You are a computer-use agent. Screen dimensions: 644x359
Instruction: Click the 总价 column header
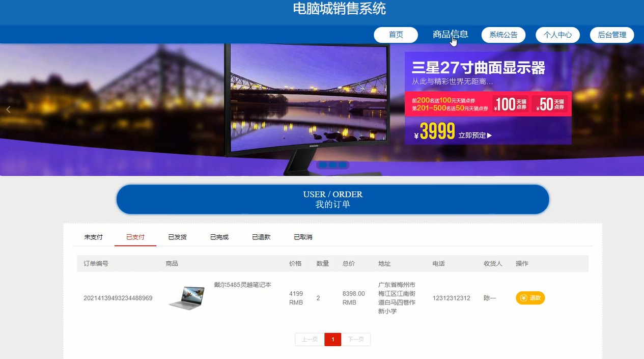pos(349,263)
